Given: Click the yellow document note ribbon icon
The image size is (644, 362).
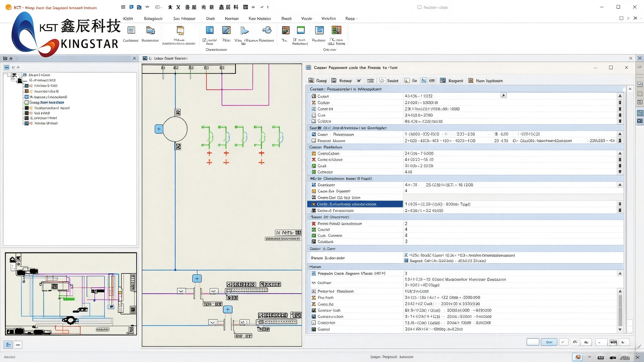Looking at the screenshot, I should (180, 30).
